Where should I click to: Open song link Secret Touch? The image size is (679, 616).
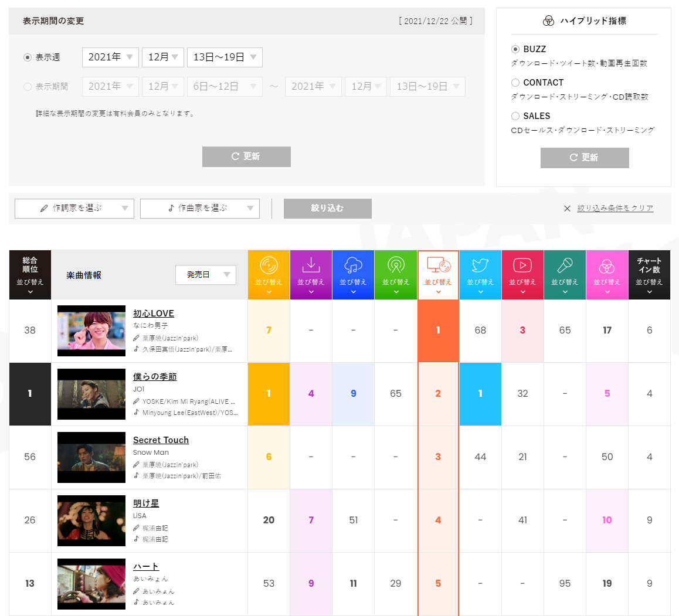(161, 440)
